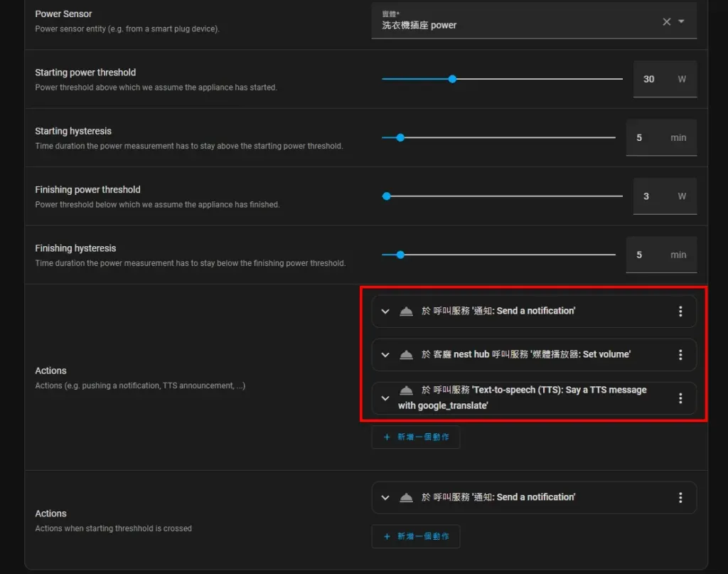Open three-dot menu on Set volume action

(680, 355)
